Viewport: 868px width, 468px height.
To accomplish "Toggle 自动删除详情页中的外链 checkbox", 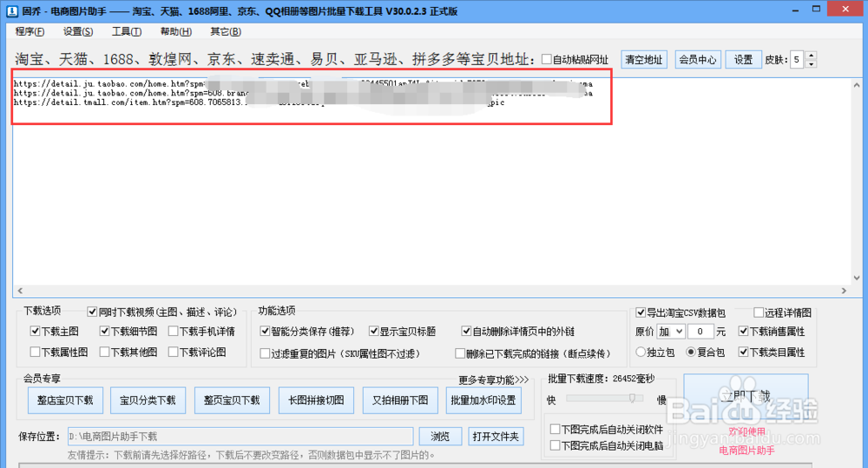I will click(466, 331).
